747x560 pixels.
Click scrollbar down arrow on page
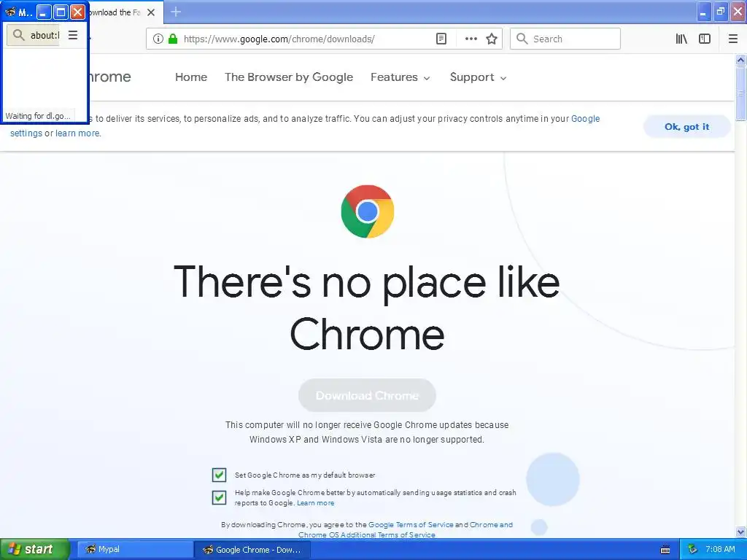pyautogui.click(x=740, y=532)
